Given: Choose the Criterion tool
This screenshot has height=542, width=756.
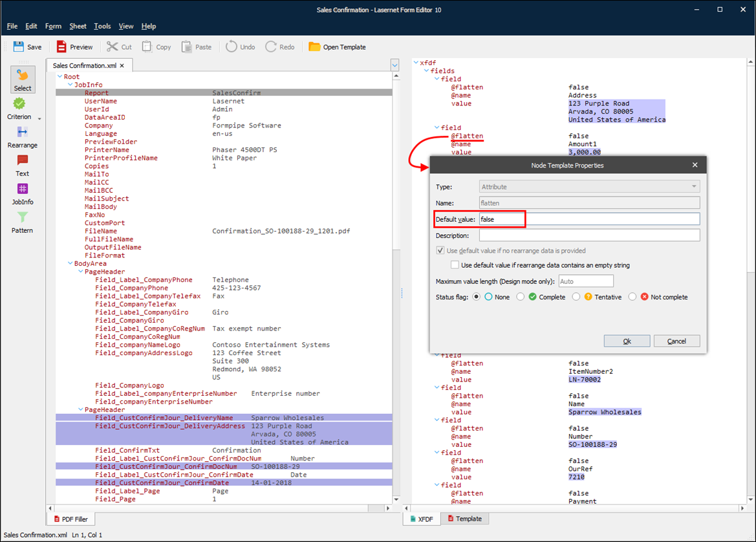Looking at the screenshot, I should [x=19, y=109].
